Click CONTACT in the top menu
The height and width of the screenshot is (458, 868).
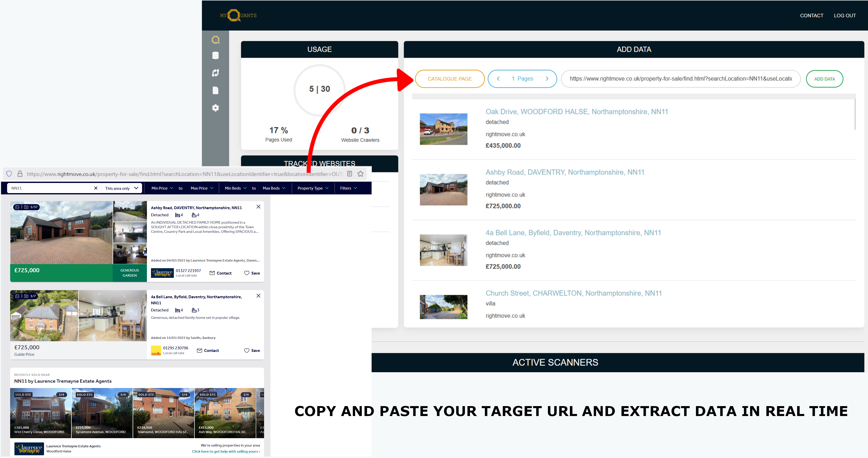[811, 16]
